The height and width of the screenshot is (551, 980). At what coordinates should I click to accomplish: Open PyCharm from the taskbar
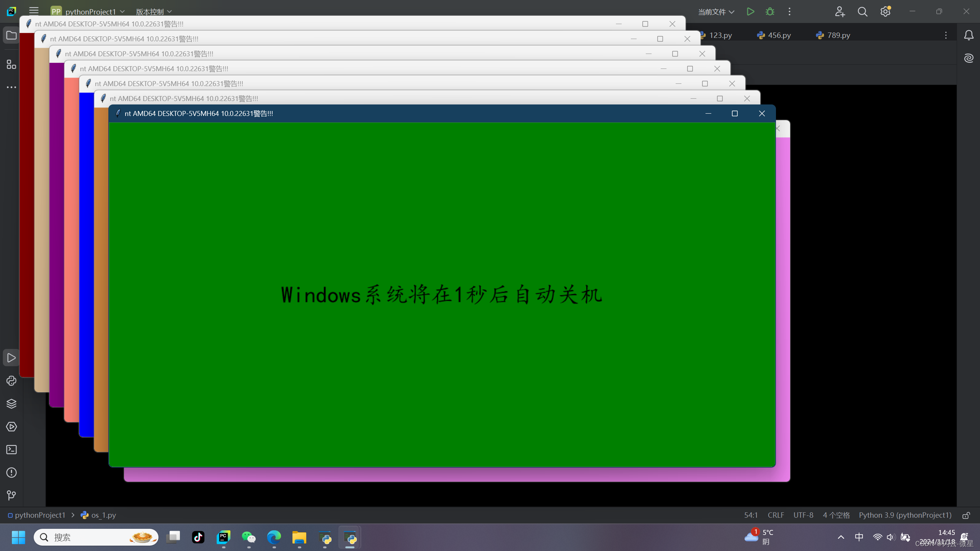[x=224, y=537]
